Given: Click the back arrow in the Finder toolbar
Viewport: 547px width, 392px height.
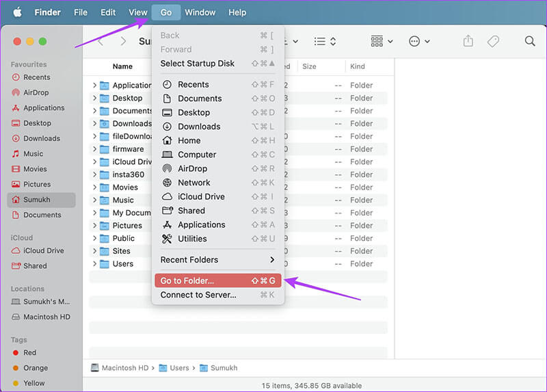Looking at the screenshot, I should point(101,42).
